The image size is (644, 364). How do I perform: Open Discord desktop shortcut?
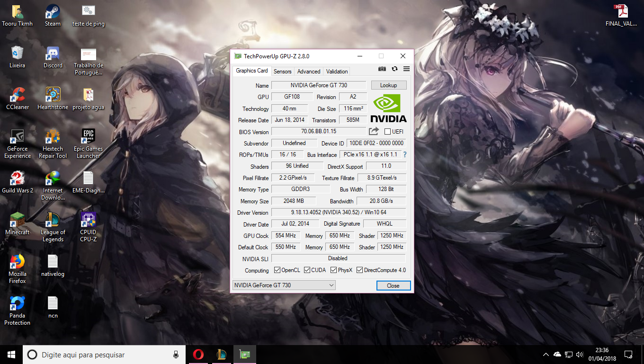point(53,57)
